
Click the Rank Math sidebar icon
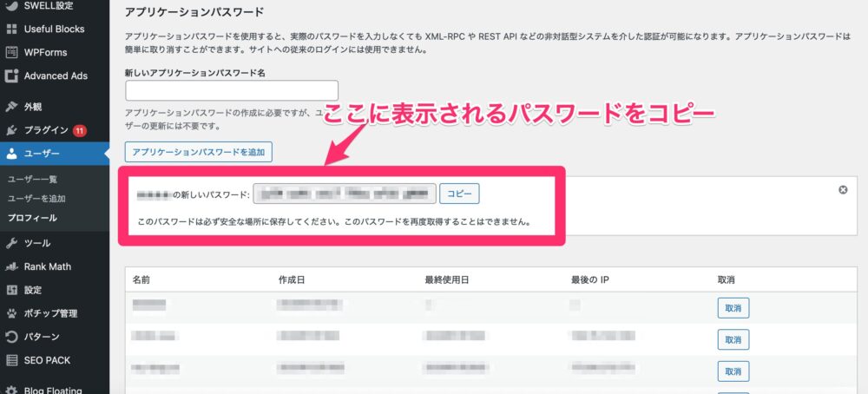[12, 266]
